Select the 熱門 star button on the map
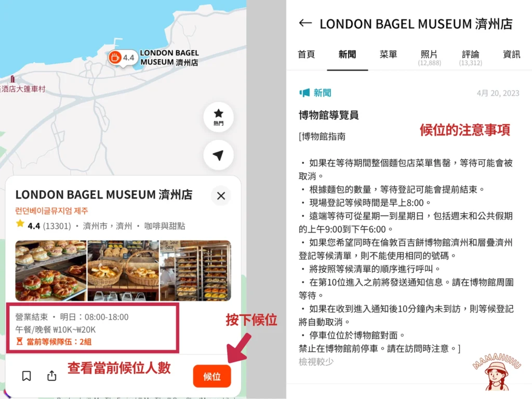 (218, 115)
